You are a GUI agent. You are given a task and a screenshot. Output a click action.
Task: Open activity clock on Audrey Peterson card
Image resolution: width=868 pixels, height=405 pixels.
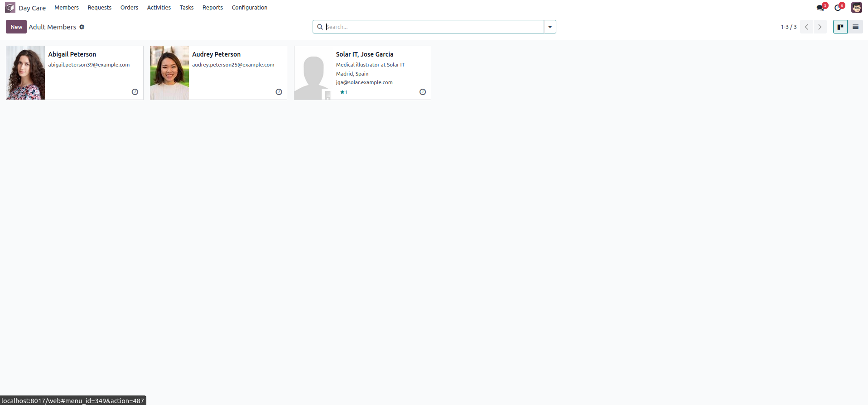tap(279, 92)
